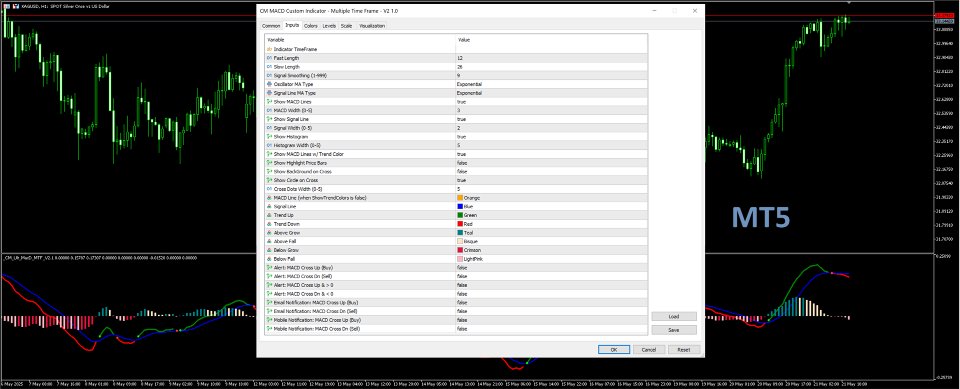Click the Reset button
Viewport: 960px width, 389px height.
tap(684, 350)
